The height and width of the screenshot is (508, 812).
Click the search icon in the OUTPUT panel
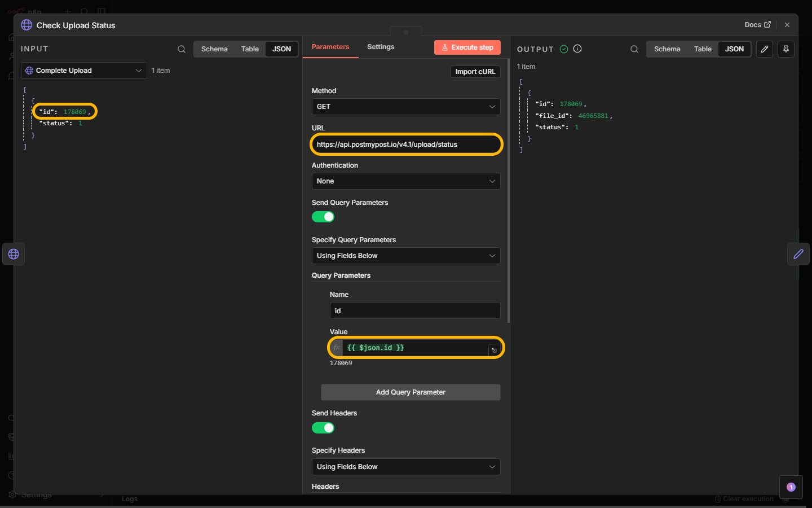pyautogui.click(x=634, y=49)
